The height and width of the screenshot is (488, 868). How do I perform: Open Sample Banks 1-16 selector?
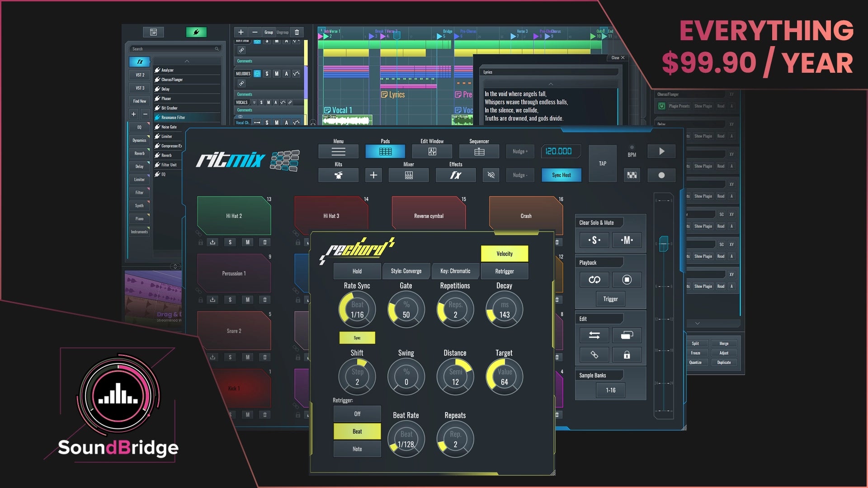610,390
